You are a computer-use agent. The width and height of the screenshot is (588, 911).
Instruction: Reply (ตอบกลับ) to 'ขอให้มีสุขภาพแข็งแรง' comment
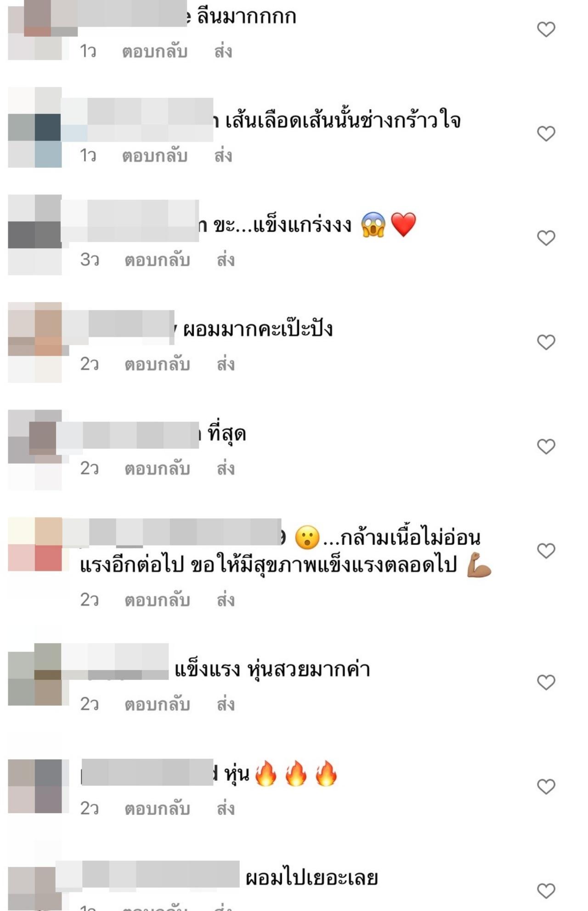[157, 600]
